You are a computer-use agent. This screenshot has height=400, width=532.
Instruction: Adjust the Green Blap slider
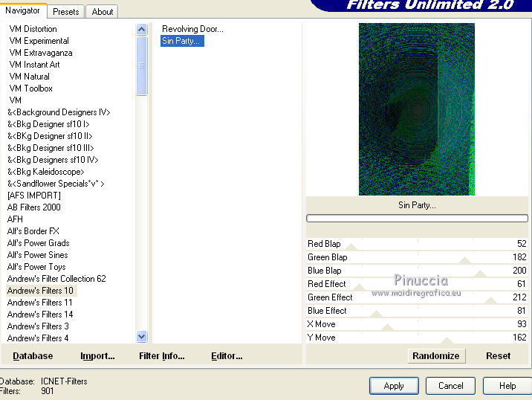(x=465, y=259)
